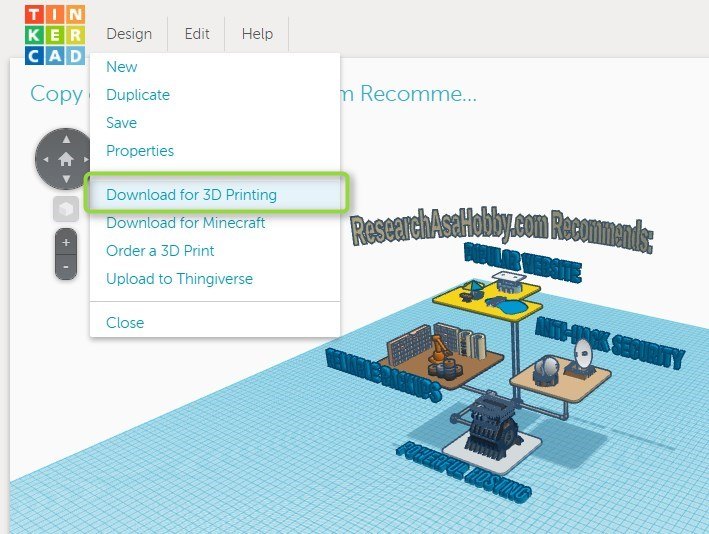Zoom out with the minus button
The image size is (709, 534).
[x=66, y=267]
